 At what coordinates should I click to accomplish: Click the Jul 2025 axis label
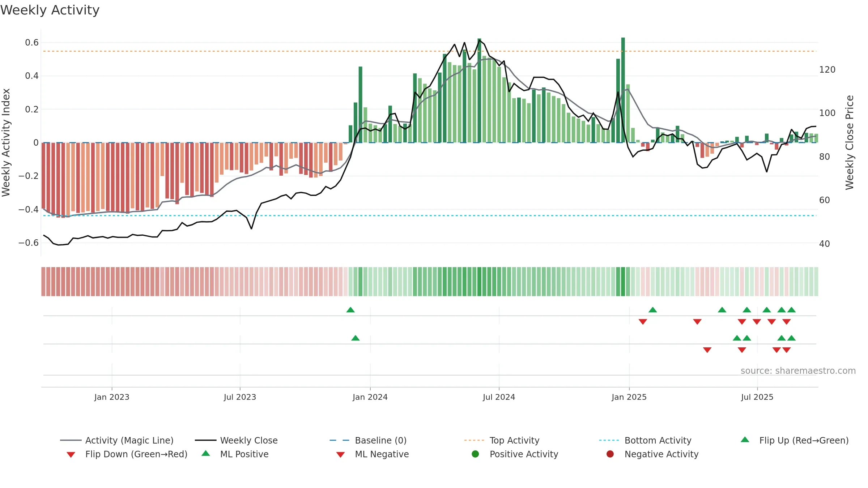click(757, 397)
